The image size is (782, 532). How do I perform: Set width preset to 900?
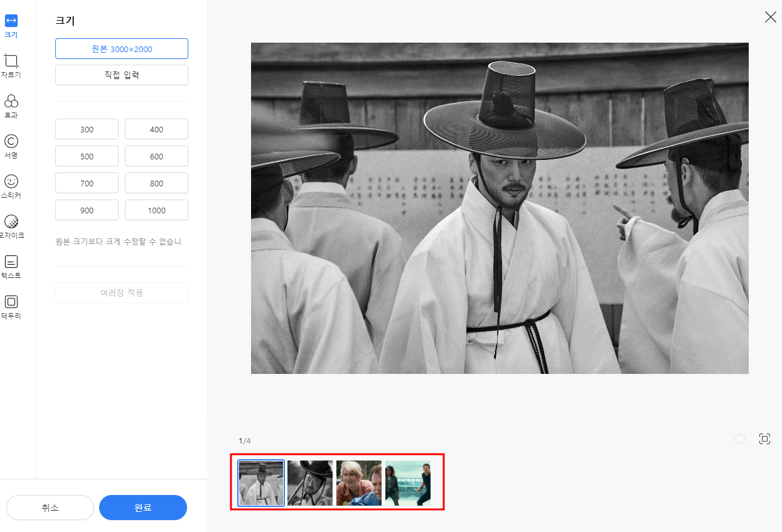pos(87,210)
